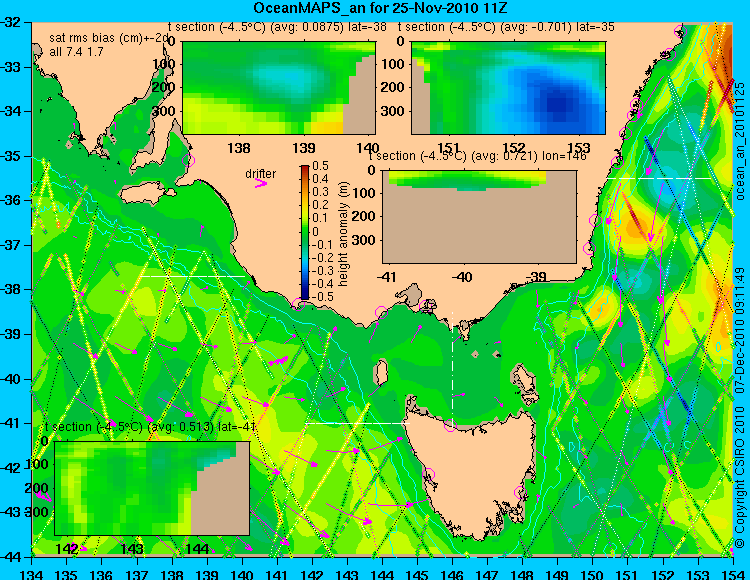Click the 'all 7.4 1.7' statistics text

77,52
